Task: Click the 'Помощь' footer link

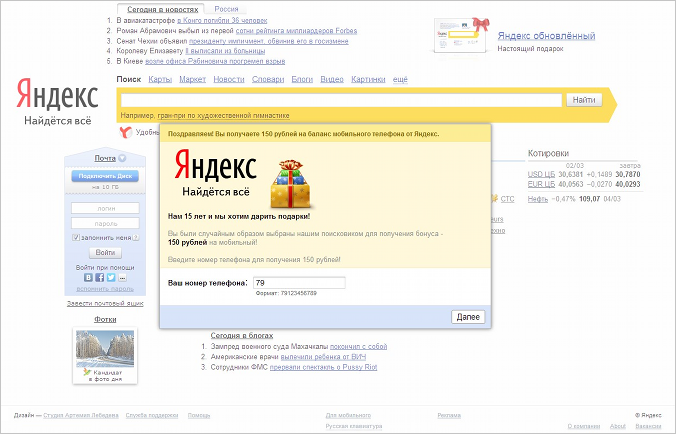Action: click(199, 415)
